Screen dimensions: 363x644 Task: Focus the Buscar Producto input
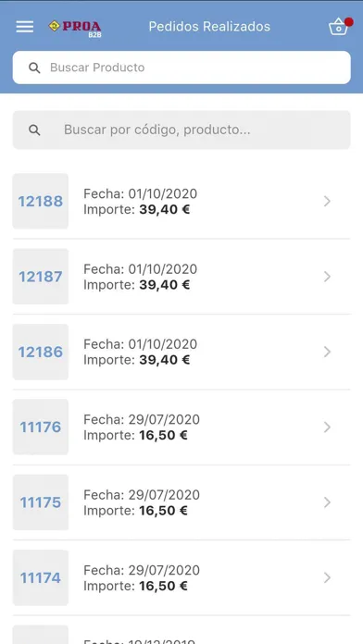(x=181, y=68)
